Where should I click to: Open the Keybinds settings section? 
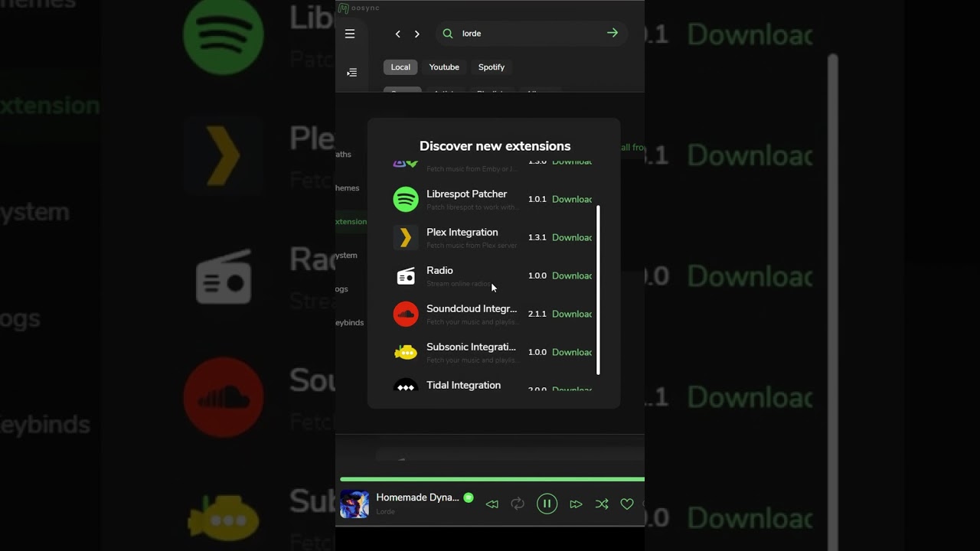coord(350,323)
